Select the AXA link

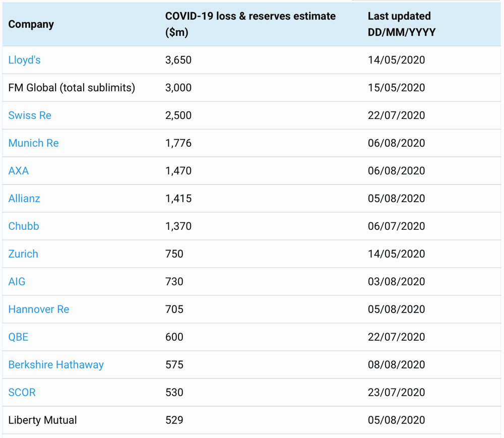pyautogui.click(x=19, y=171)
